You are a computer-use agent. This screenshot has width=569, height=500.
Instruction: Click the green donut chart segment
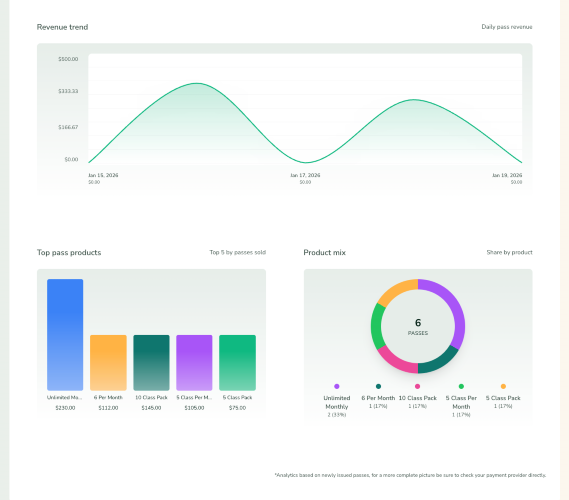click(x=376, y=326)
